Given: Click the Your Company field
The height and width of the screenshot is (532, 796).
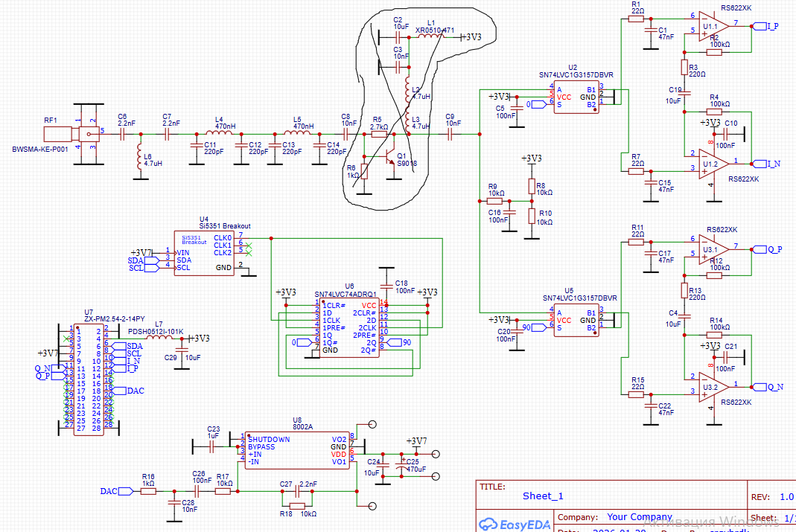Looking at the screenshot, I should click(x=640, y=517).
